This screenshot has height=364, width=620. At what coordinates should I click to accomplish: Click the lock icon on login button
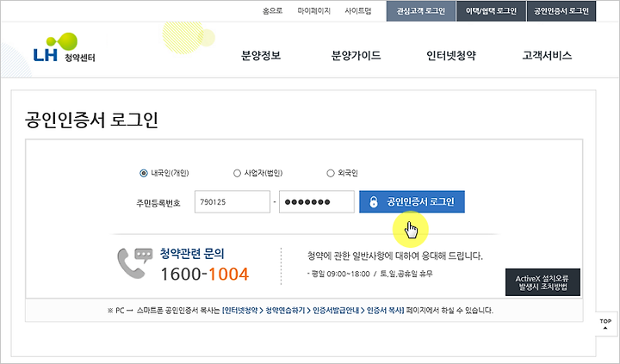click(373, 202)
